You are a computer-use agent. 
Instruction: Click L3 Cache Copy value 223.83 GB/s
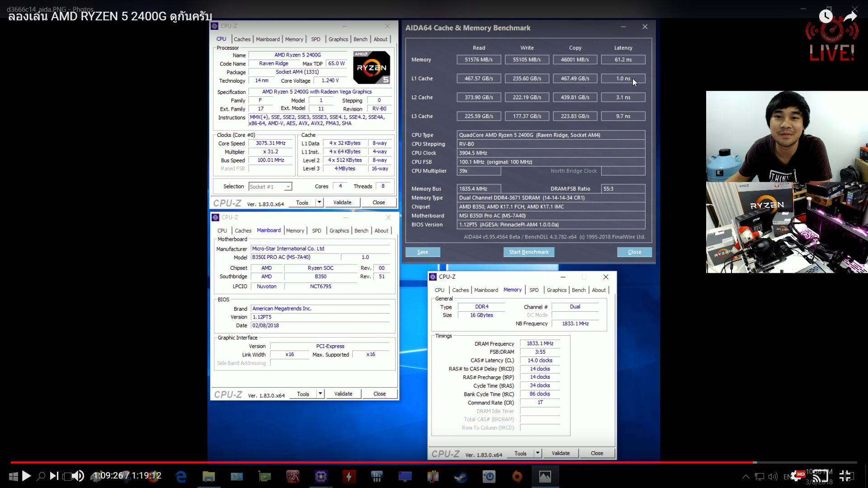point(575,116)
